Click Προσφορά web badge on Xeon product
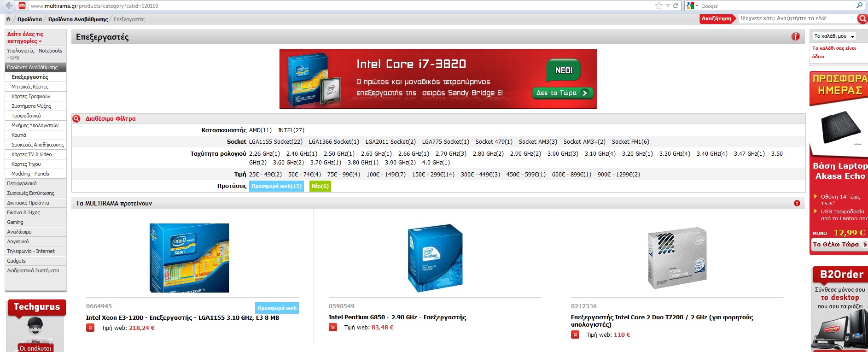 277,308
